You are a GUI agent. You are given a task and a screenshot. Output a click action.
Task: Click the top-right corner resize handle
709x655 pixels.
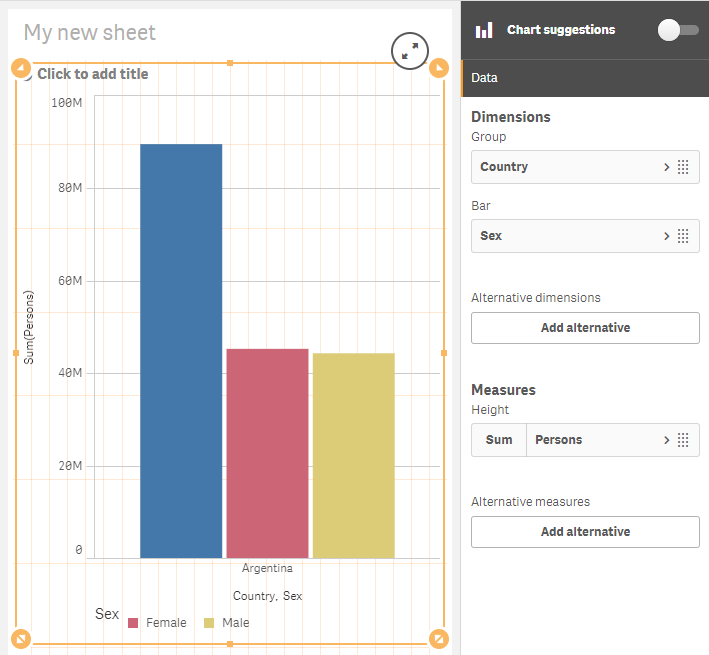coord(439,68)
